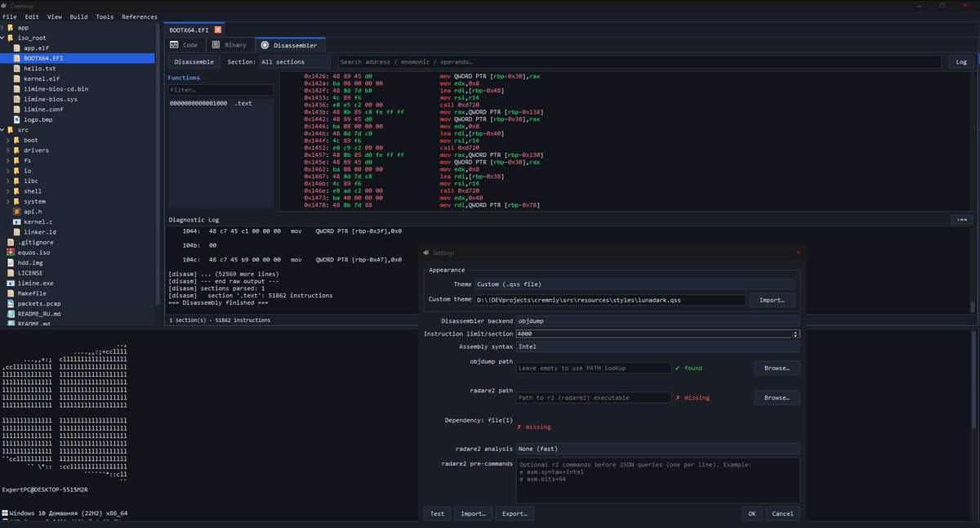Select the Disassembler tab
This screenshot has height=528, width=980.
tap(290, 45)
